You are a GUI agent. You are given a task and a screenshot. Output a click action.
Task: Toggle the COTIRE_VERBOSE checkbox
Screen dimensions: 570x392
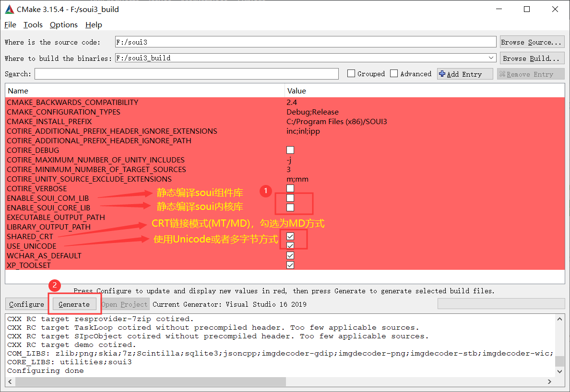coord(290,188)
